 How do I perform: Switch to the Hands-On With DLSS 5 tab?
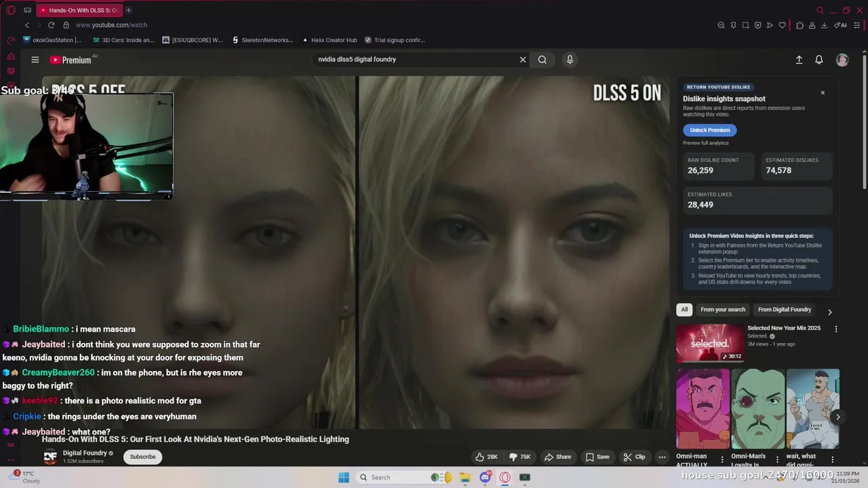78,10
